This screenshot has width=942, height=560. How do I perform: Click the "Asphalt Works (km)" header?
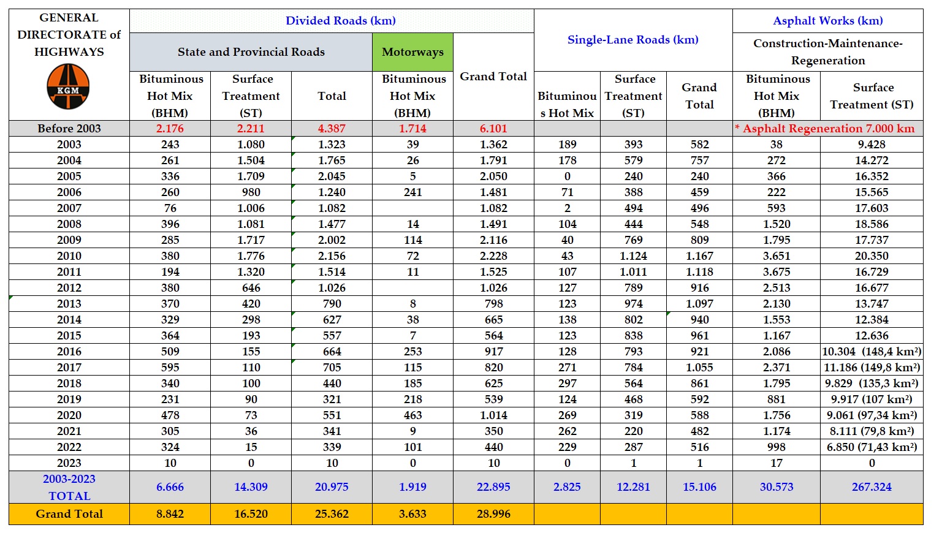(x=827, y=21)
